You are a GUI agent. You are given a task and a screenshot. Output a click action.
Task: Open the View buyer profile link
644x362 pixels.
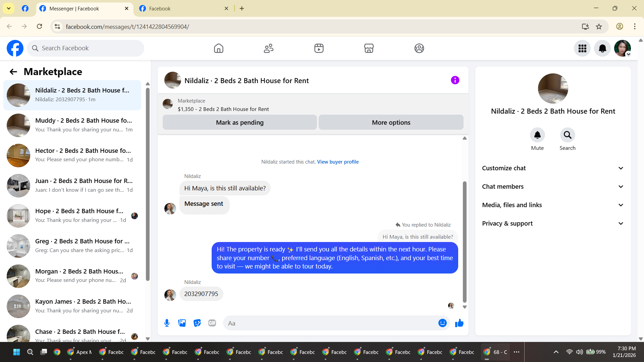click(x=338, y=162)
